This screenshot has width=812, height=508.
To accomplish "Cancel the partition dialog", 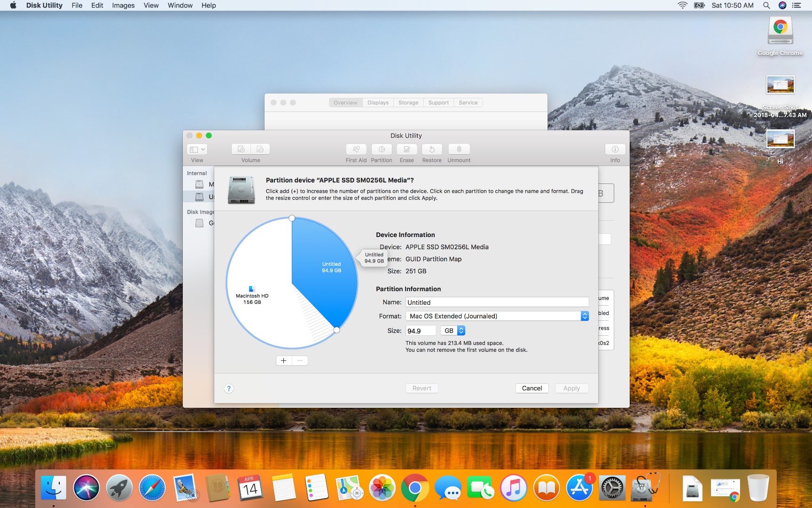I will coord(532,388).
